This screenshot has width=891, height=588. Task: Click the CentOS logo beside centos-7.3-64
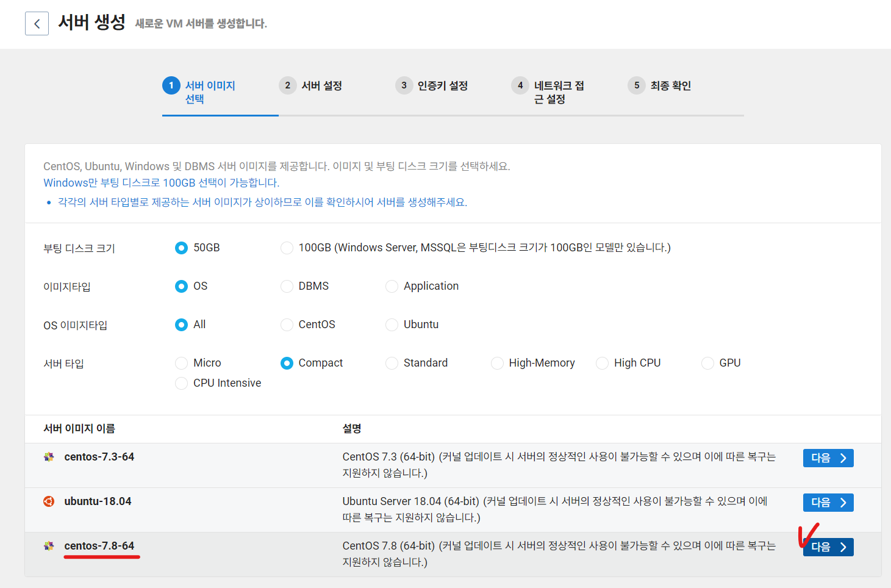[49, 456]
